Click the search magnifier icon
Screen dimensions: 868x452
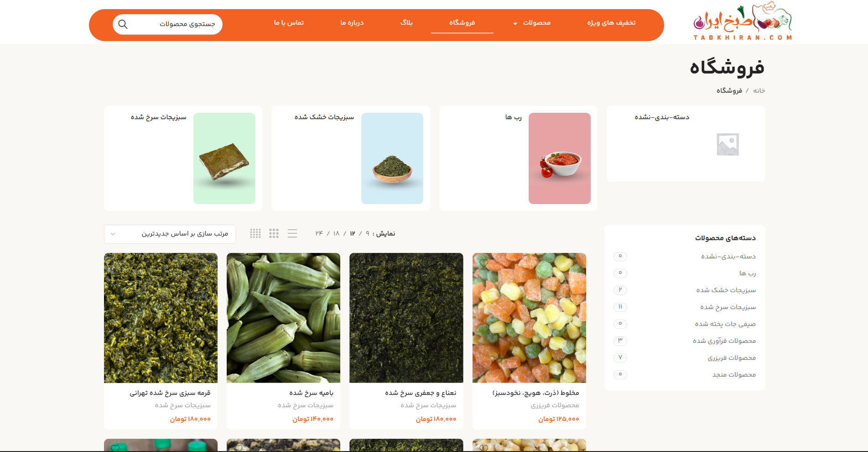point(123,24)
